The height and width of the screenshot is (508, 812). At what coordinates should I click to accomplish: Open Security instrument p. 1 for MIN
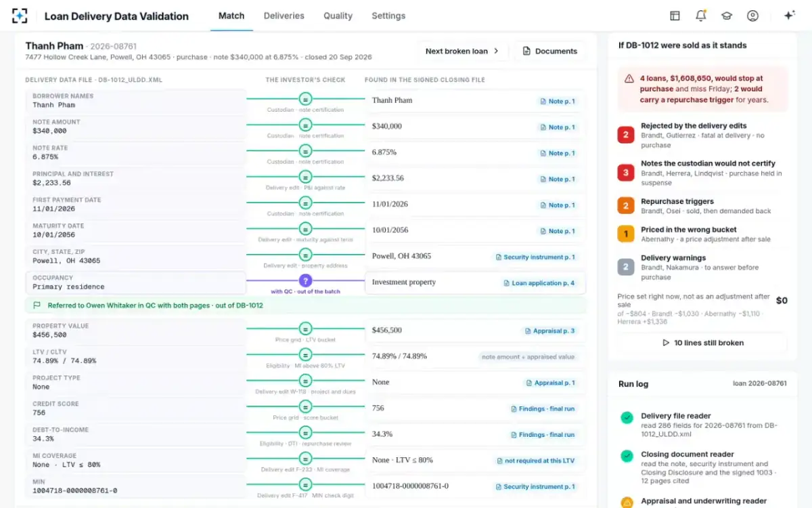tap(535, 486)
